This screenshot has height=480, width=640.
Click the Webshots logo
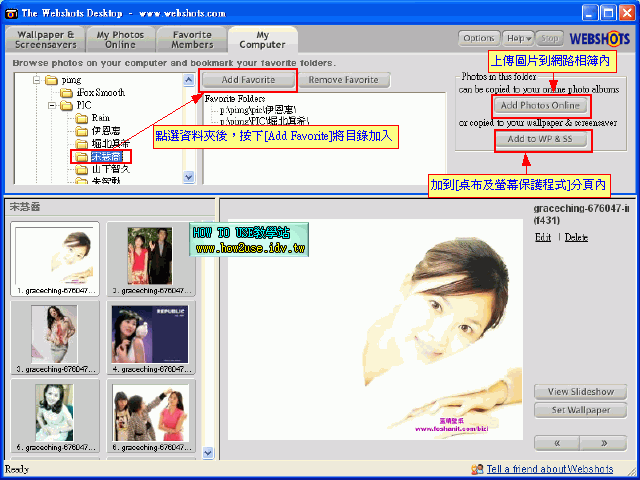coord(599,39)
